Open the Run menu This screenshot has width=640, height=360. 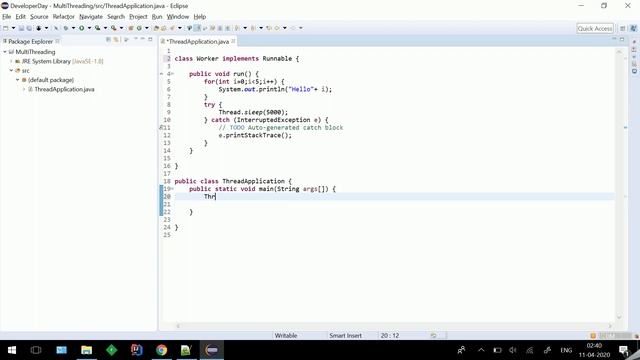(x=157, y=17)
